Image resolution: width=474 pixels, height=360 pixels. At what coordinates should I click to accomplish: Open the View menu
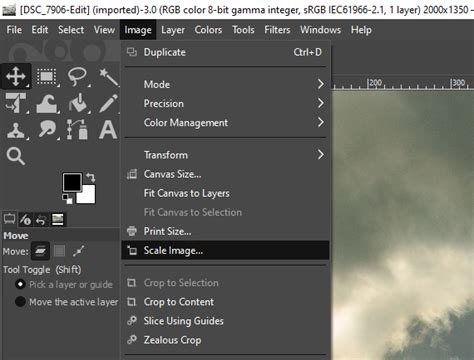(104, 30)
